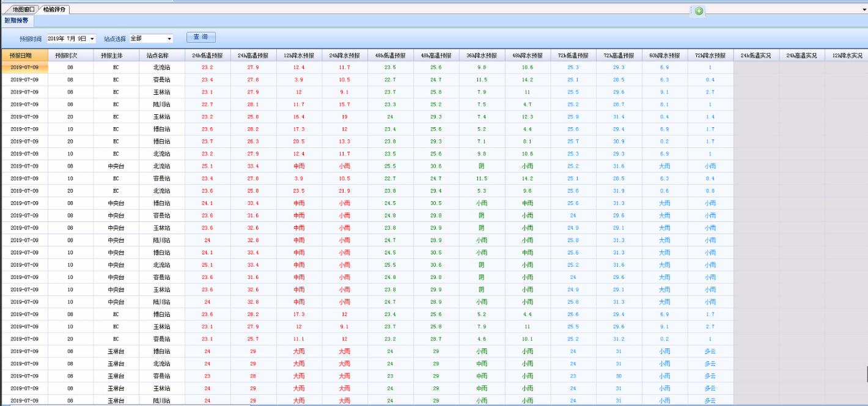Sort by the 预报日期 column header
Screen dimensions: 868x406
[24, 55]
